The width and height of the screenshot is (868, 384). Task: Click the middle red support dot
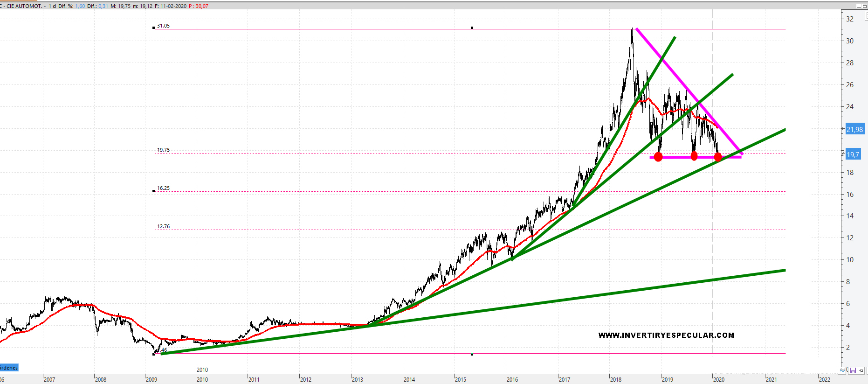[694, 156]
